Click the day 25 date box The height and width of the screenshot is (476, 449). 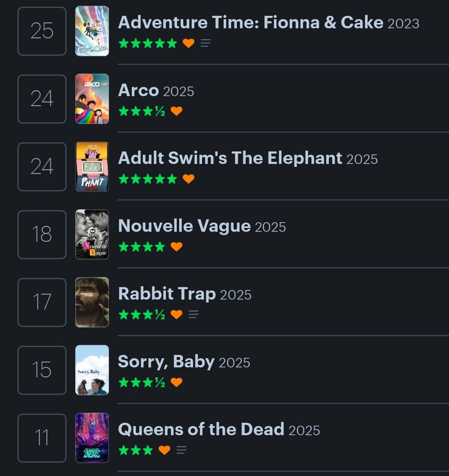[x=42, y=31]
